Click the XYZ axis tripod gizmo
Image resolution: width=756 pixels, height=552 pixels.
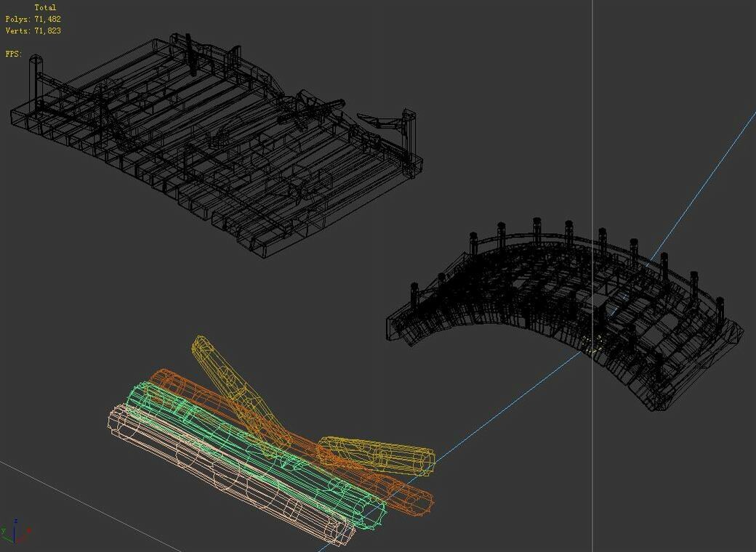[15, 532]
